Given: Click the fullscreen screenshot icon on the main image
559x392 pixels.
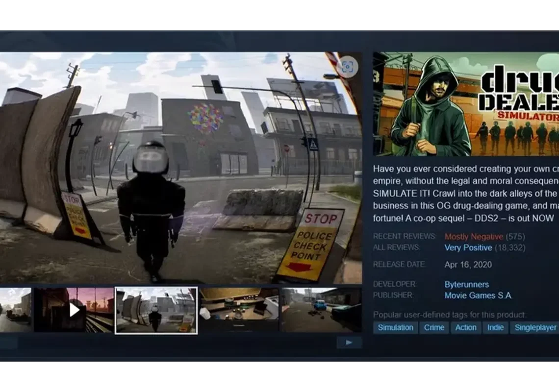Looking at the screenshot, I should [x=347, y=67].
